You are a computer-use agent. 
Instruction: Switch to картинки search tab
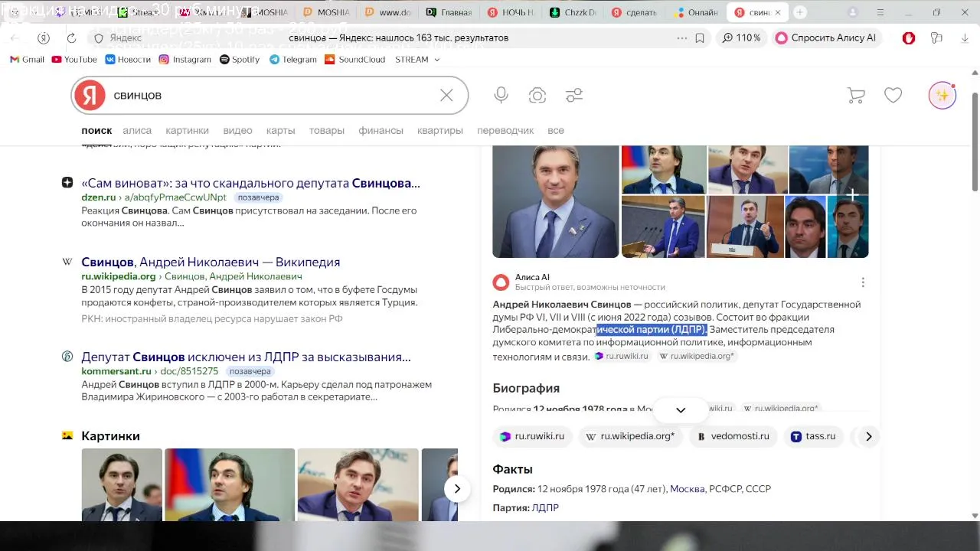click(187, 130)
